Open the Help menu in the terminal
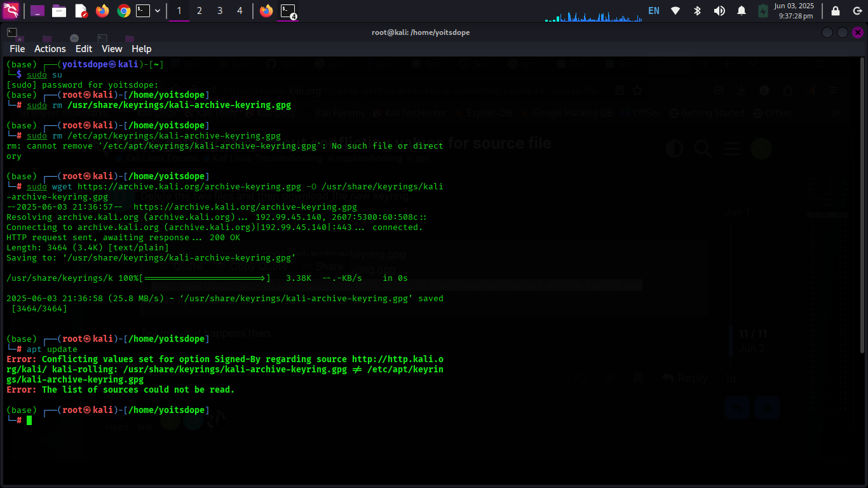 click(x=142, y=49)
